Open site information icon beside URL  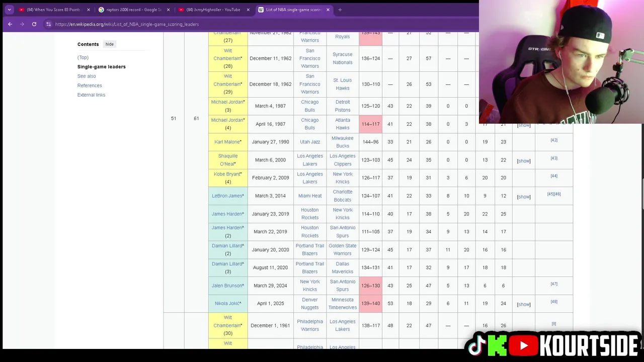48,24
